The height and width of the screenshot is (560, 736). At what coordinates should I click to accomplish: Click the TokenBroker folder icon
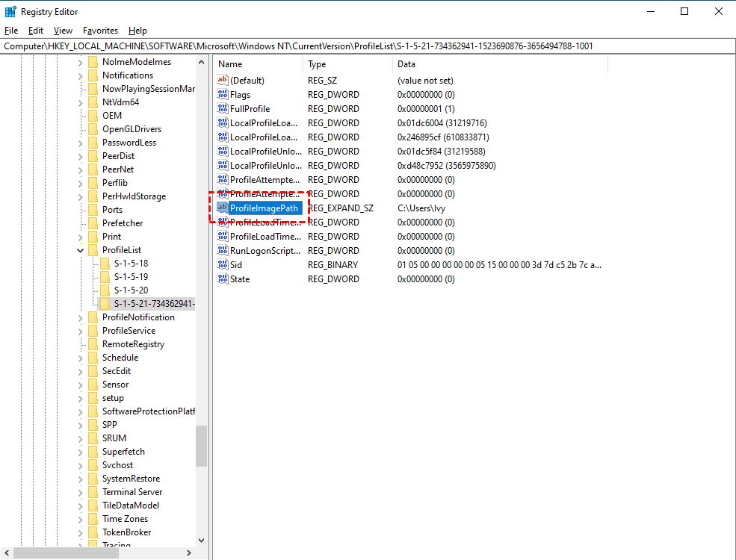pos(93,532)
